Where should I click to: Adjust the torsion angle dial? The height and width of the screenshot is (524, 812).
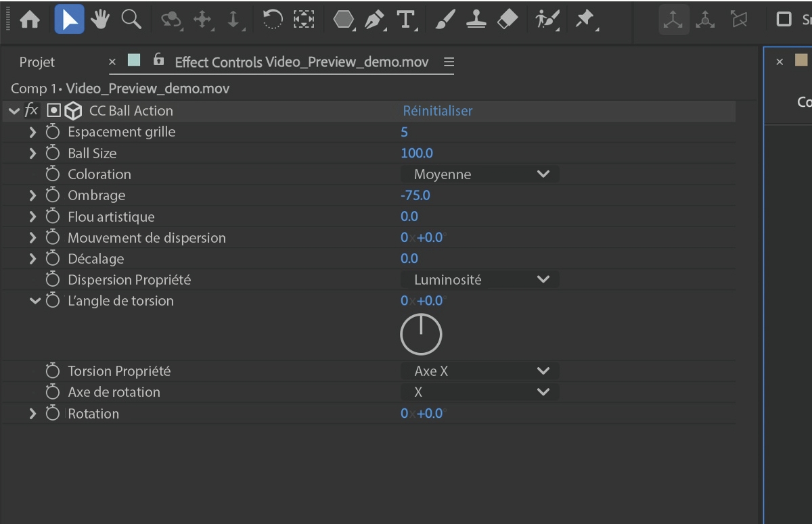tap(421, 333)
